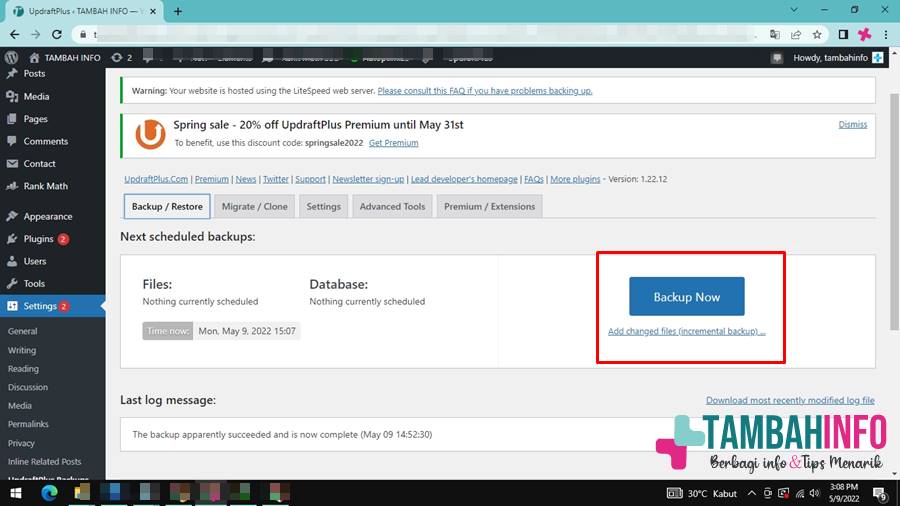Open Add changed files incremental backup link

click(x=686, y=331)
